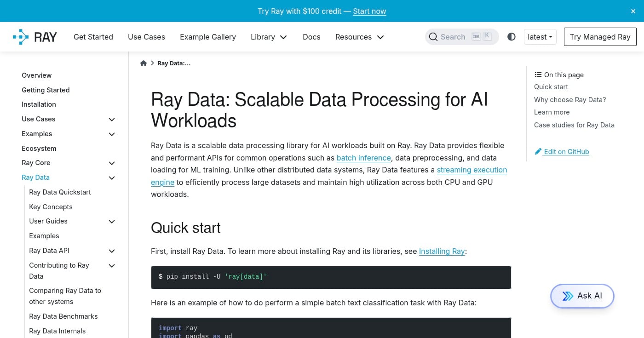The width and height of the screenshot is (644, 338).
Task: Open the Resources dropdown menu
Action: (x=359, y=37)
